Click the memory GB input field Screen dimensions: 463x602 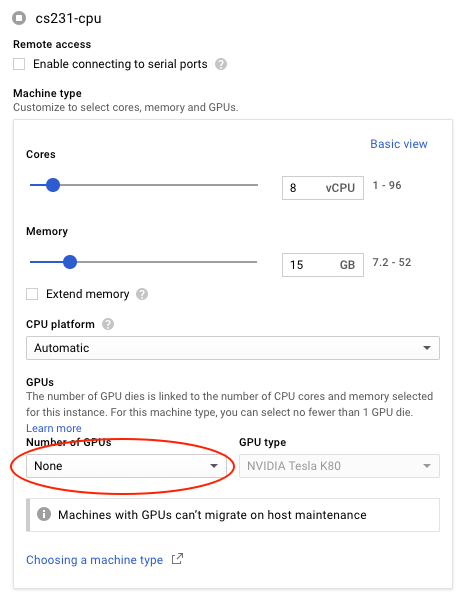point(323,265)
